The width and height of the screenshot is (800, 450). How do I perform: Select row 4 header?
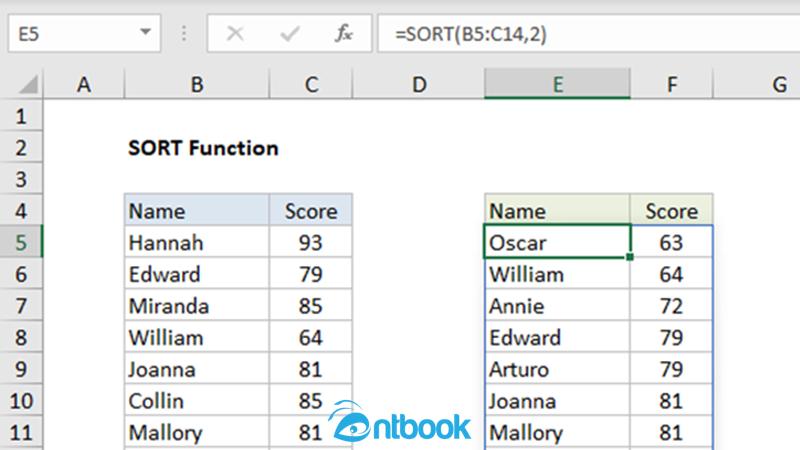coord(21,211)
